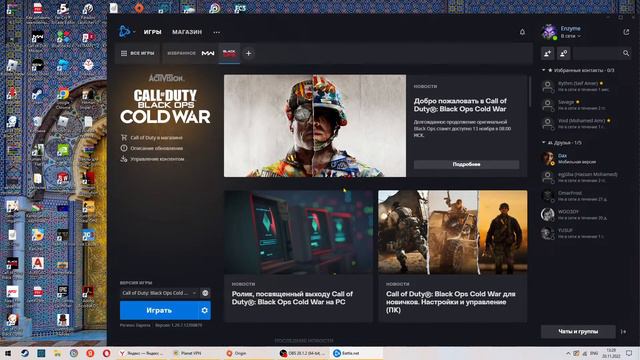This screenshot has width=640, height=360.
Task: Switch to the Origin taskbar window
Action: click(x=249, y=353)
